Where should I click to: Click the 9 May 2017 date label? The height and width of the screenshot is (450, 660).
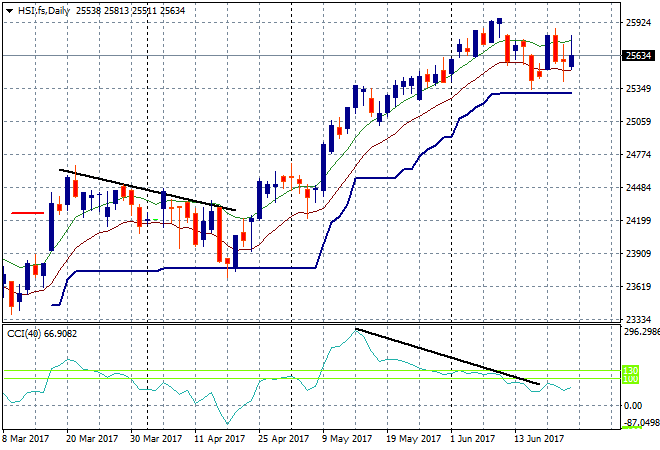click(x=347, y=439)
